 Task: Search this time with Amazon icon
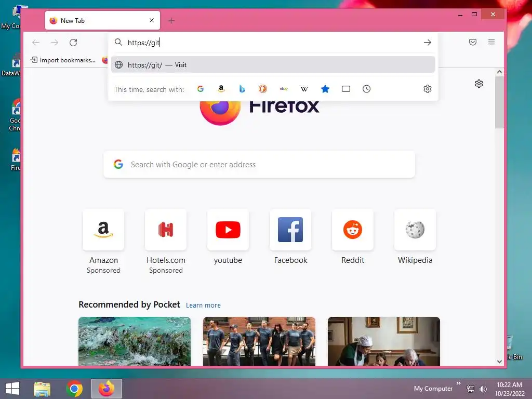click(x=221, y=89)
